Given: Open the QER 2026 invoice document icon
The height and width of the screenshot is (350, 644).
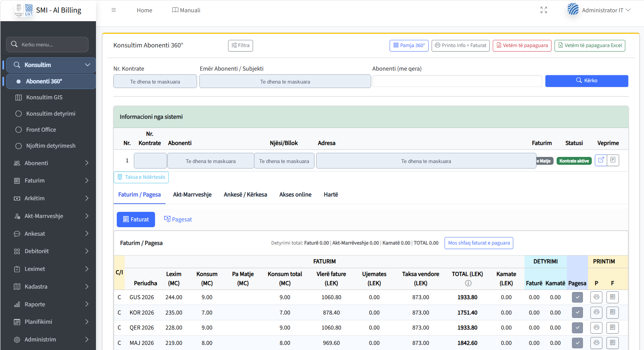Looking at the screenshot, I should point(613,327).
